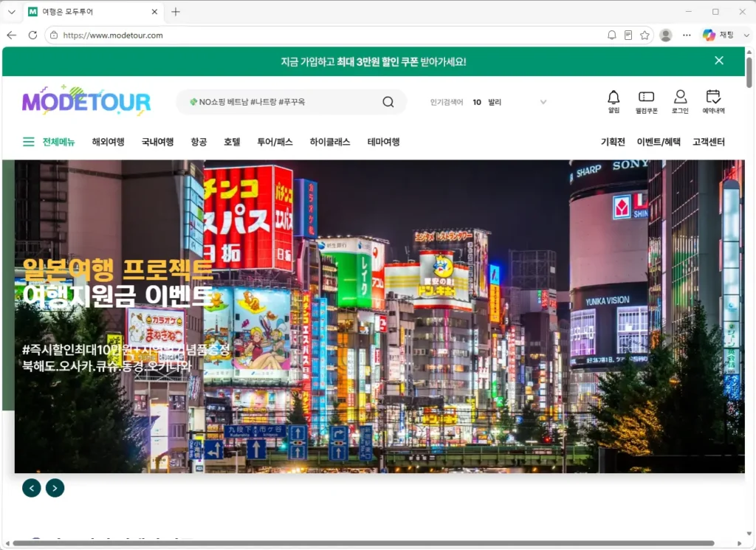Screen dimensions: 756x550
Task: Open the 투어/패스 menu
Action: [x=275, y=142]
